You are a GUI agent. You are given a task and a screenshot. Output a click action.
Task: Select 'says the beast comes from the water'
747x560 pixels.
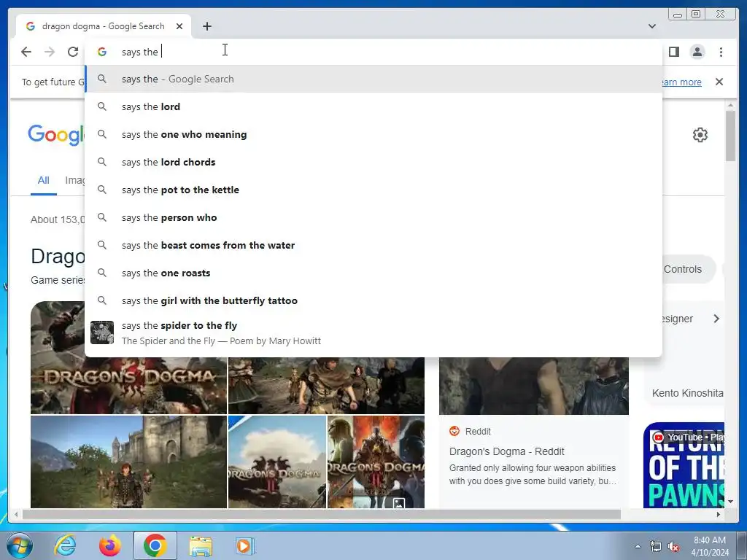(373, 245)
